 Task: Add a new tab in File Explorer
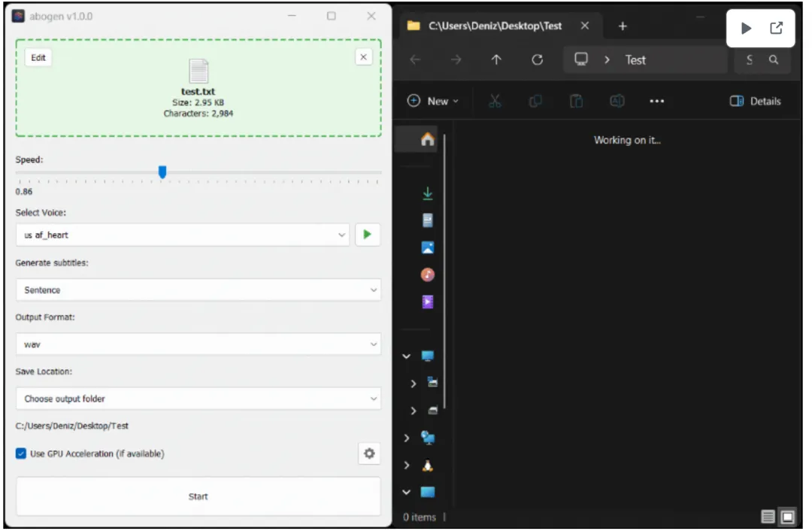click(623, 26)
